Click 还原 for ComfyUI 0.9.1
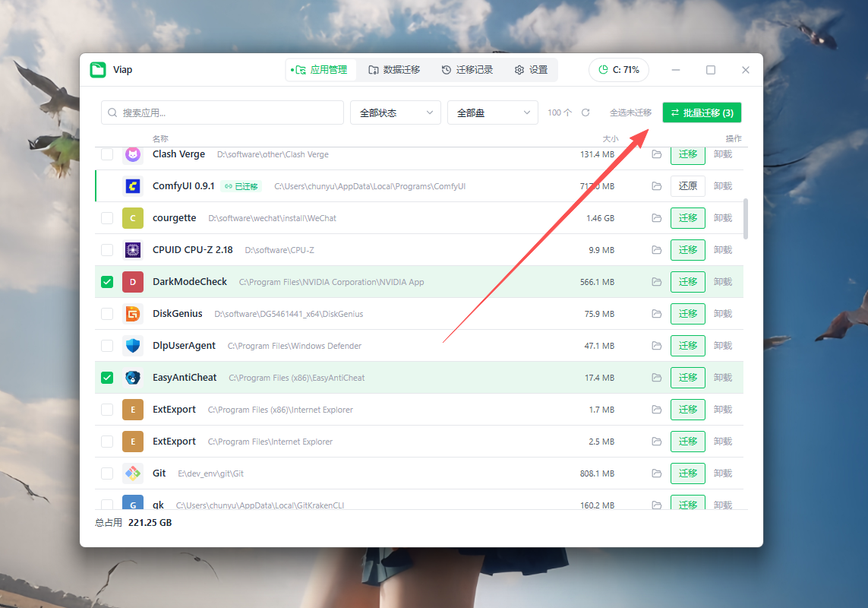This screenshot has width=868, height=608. (x=687, y=186)
